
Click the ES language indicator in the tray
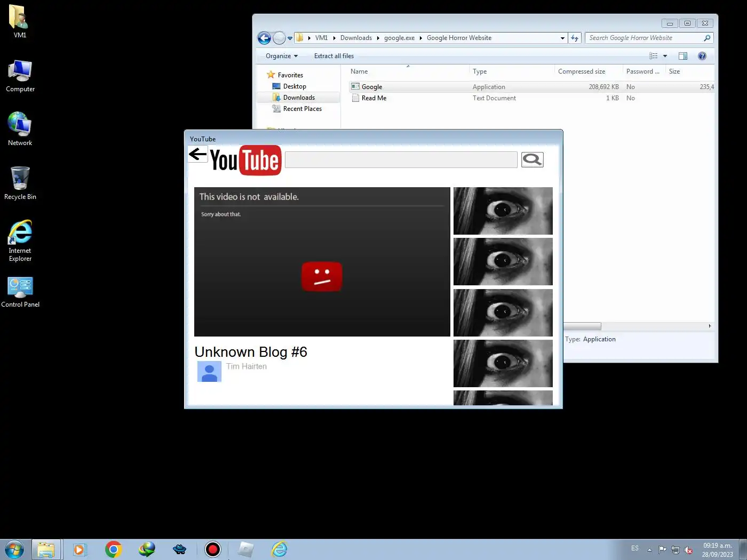coord(635,548)
